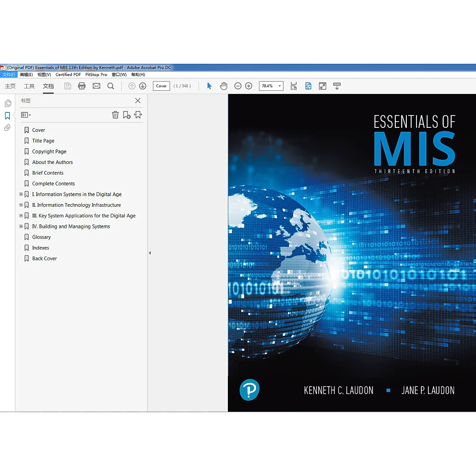Open the 帮助(H) menu
This screenshot has height=476, width=476.
tap(138, 74)
